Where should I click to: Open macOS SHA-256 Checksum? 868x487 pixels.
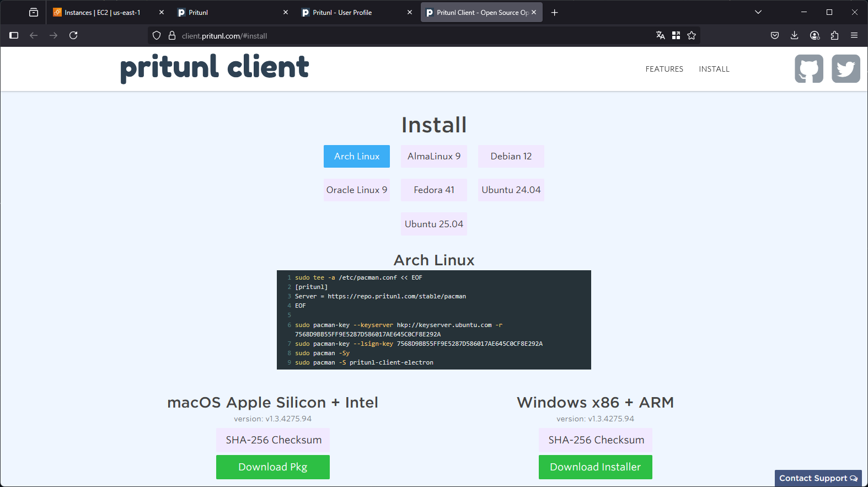point(273,440)
